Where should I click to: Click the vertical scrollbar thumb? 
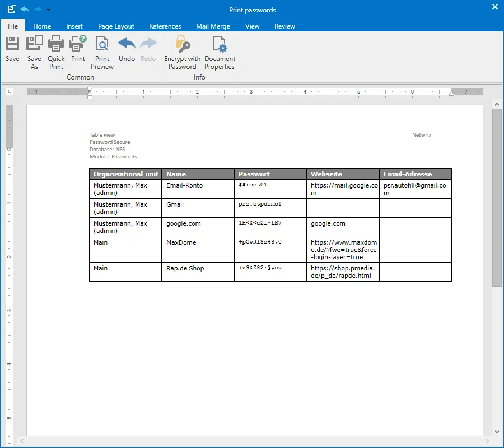pos(497,197)
